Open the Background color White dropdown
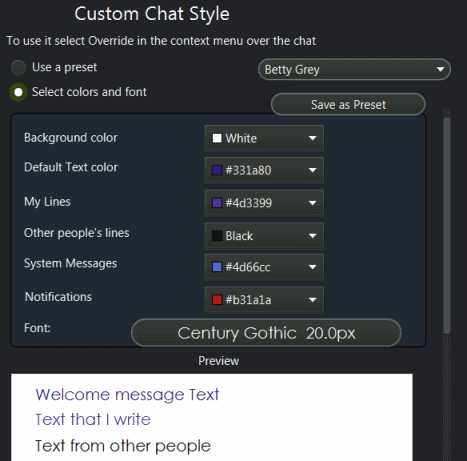The width and height of the screenshot is (467, 461). [264, 138]
